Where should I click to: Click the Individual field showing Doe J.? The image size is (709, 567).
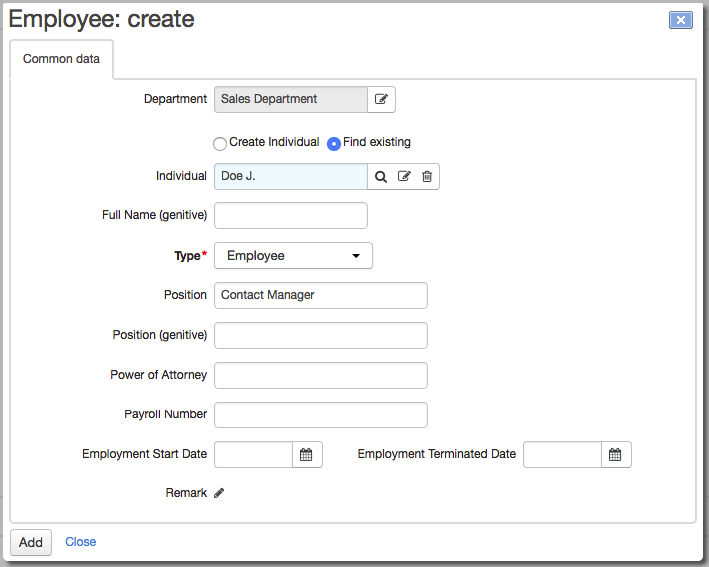291,176
